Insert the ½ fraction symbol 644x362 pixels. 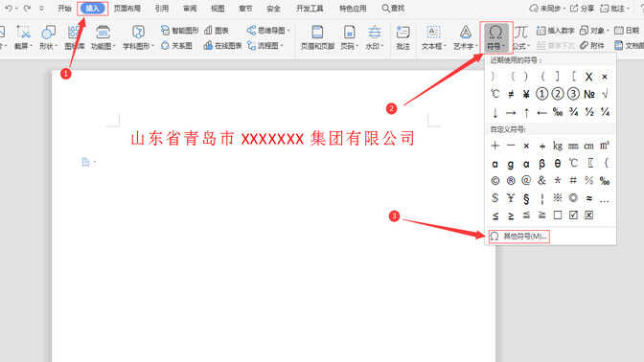click(x=589, y=112)
